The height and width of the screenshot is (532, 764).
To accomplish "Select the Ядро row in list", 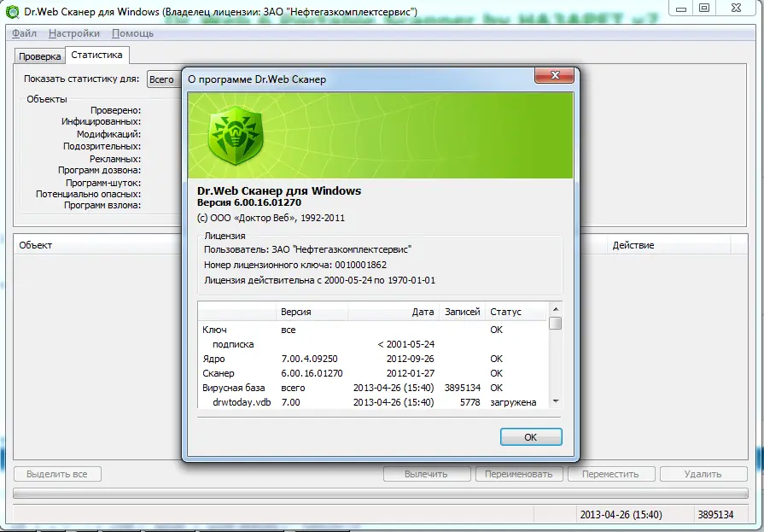I will click(x=373, y=359).
